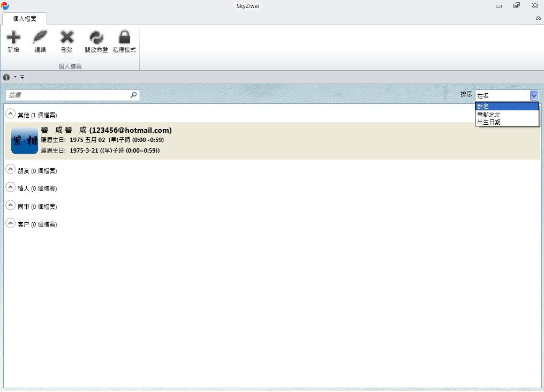This screenshot has width=544, height=392.
Task: Collapse the 其他 group
Action: [x=10, y=114]
